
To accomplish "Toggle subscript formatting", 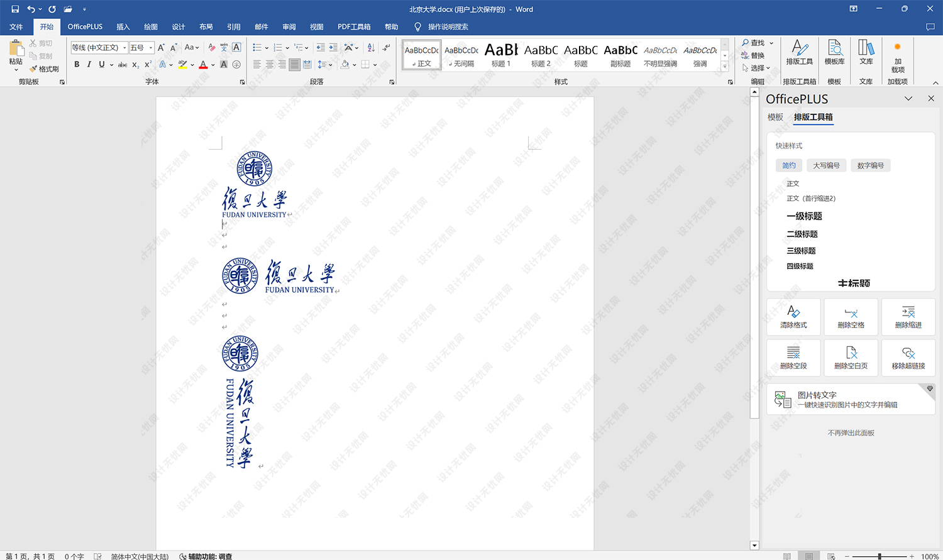I will tap(135, 65).
